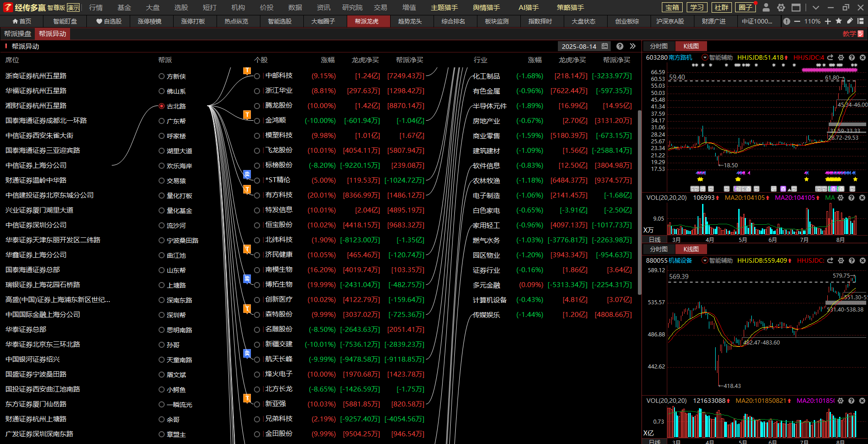
Task: Switch to the 帮派操盘 tab
Action: (x=18, y=34)
